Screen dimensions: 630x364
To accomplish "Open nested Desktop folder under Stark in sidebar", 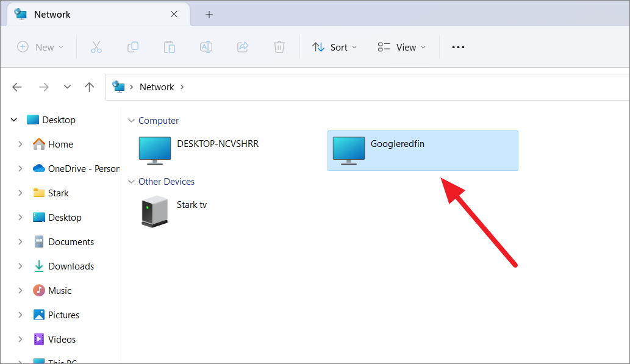I will (x=57, y=217).
